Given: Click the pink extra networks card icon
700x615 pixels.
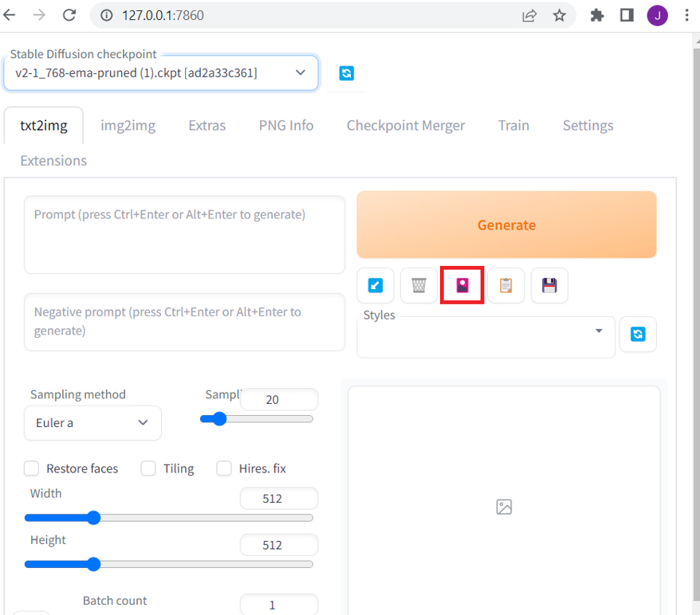Looking at the screenshot, I should point(462,285).
